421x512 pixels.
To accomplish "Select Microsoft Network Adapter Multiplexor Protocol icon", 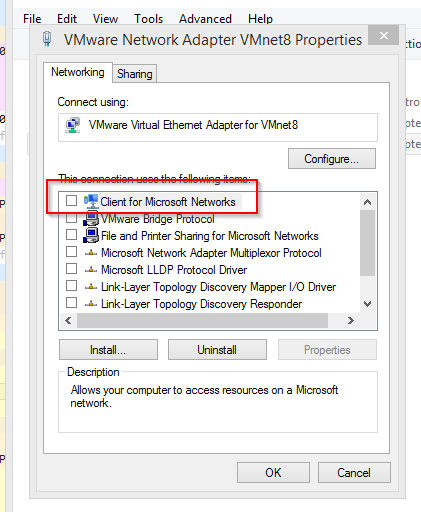I will [91, 253].
